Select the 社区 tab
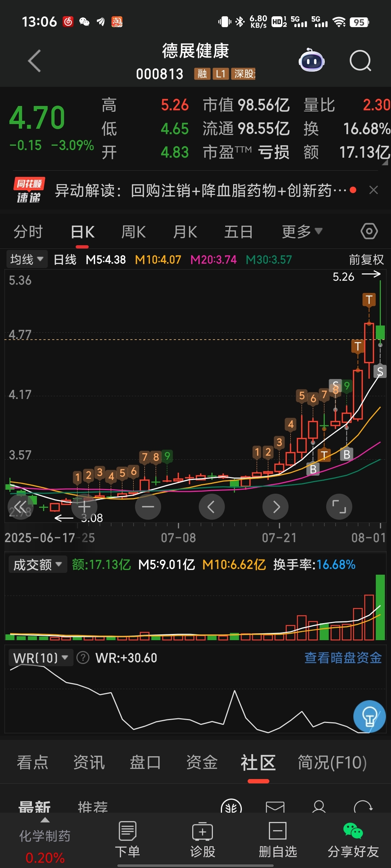The width and height of the screenshot is (391, 868). (258, 763)
